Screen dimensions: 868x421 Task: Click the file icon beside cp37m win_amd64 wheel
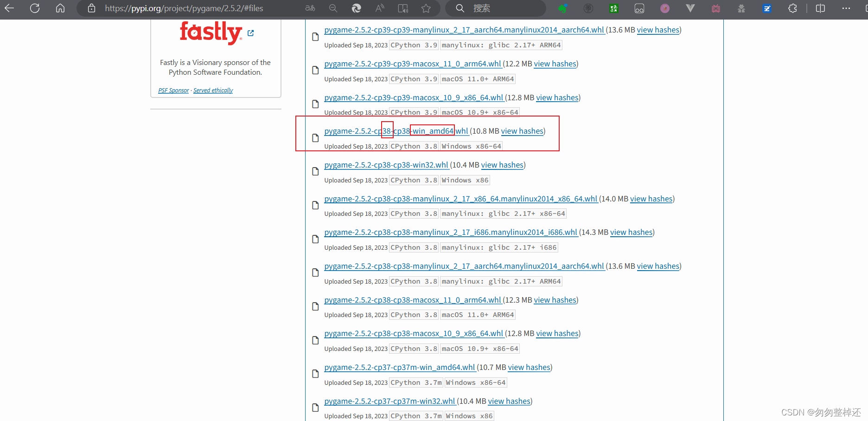[x=315, y=374]
